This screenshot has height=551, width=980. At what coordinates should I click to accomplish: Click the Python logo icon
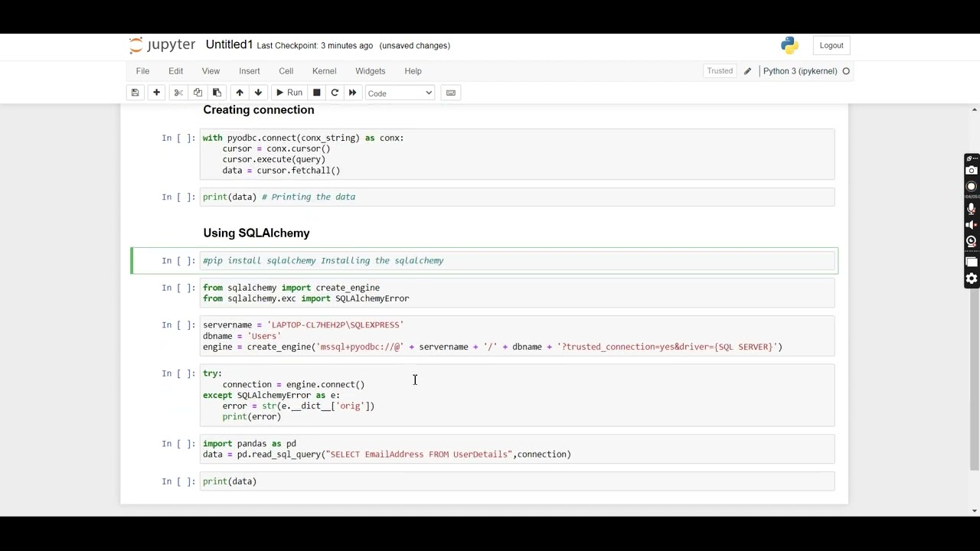click(789, 45)
